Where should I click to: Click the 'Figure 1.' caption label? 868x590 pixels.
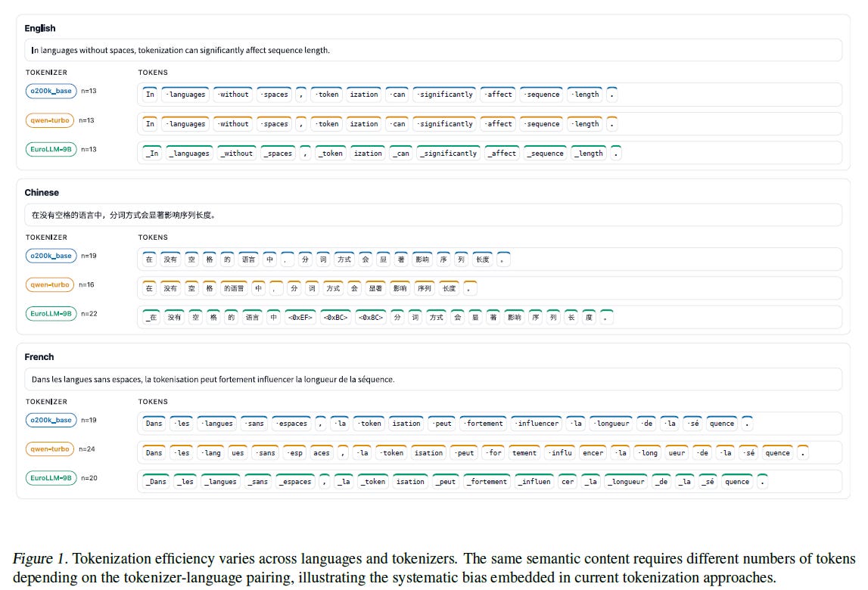point(39,558)
